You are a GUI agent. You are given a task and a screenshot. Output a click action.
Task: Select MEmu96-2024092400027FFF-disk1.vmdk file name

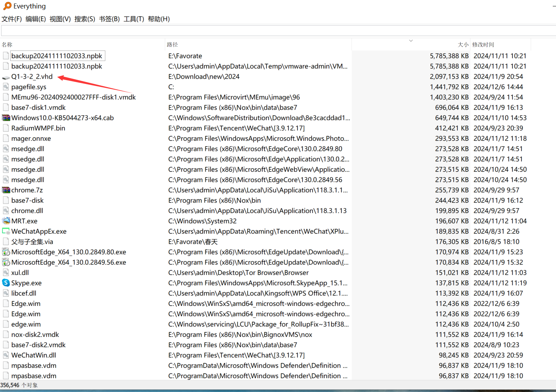73,97
